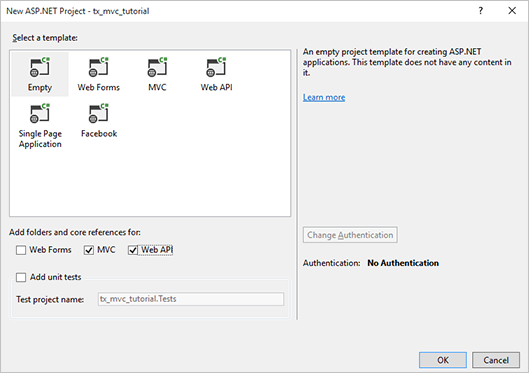Choose the Web Forms template icon
The image size is (529, 373).
[99, 67]
